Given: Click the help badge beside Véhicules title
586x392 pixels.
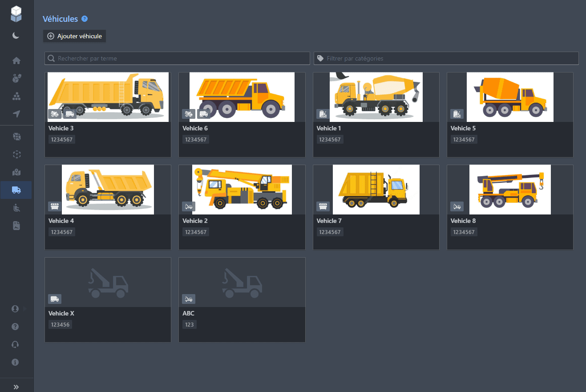Looking at the screenshot, I should point(85,19).
